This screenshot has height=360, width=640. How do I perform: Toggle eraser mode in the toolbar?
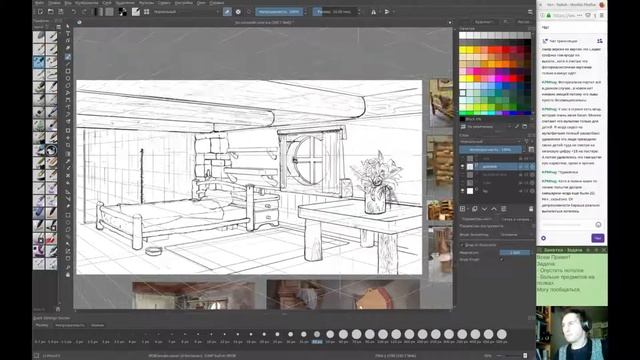[x=227, y=12]
